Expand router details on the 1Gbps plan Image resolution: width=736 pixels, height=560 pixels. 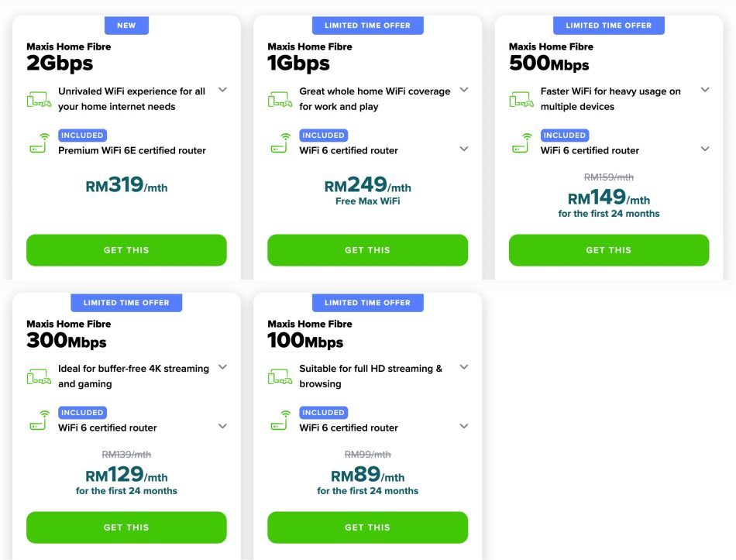(x=463, y=149)
